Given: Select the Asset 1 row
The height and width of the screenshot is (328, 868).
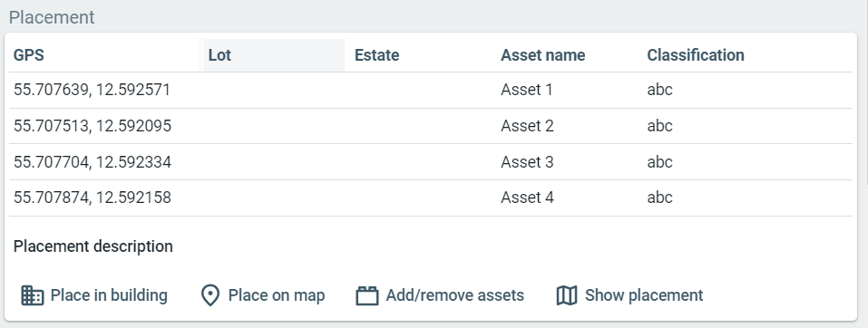Looking at the screenshot, I should click(431, 91).
